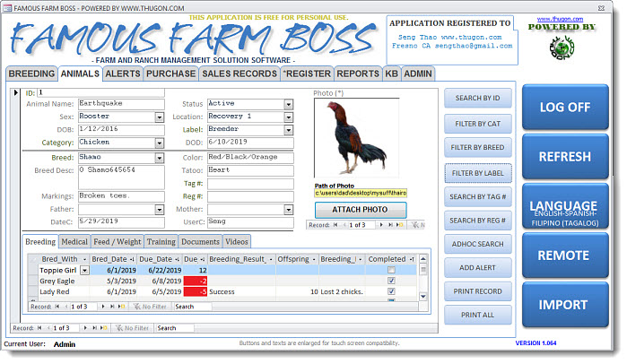Switch to the SALES RECORDS tab
The image size is (627, 364).
[x=239, y=74]
